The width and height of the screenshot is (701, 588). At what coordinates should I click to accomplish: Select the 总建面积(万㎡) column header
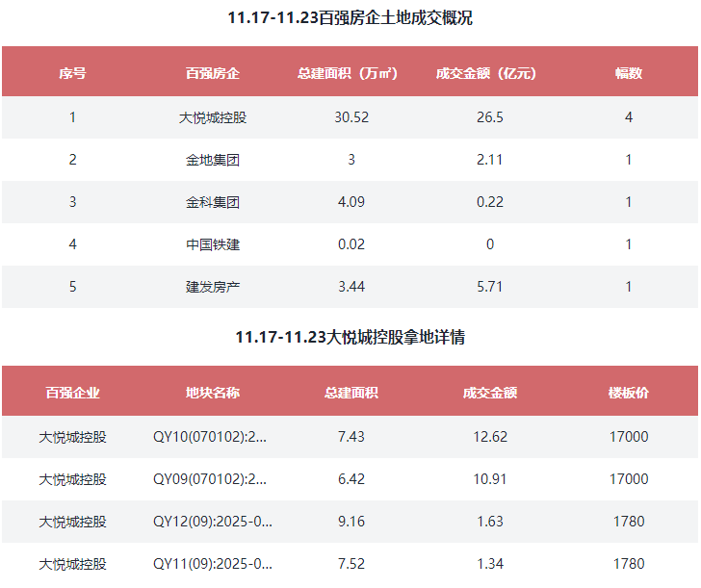coord(350,73)
